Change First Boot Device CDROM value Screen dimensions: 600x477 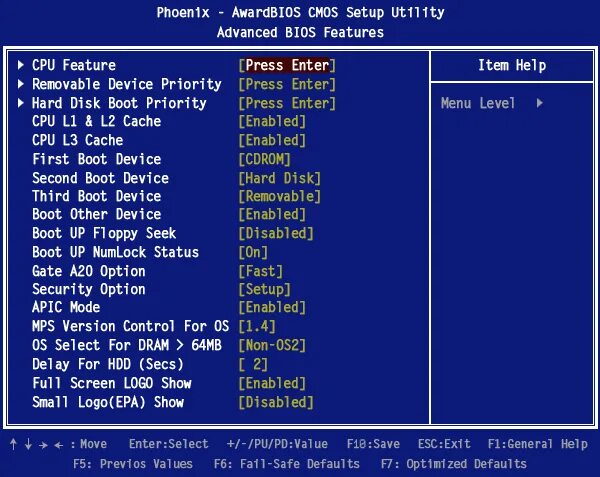coord(264,159)
